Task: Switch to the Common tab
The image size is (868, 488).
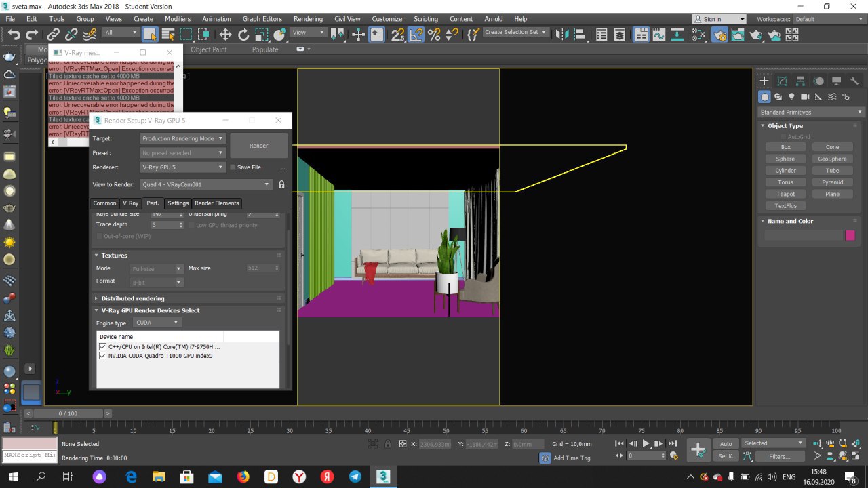Action: coord(104,203)
